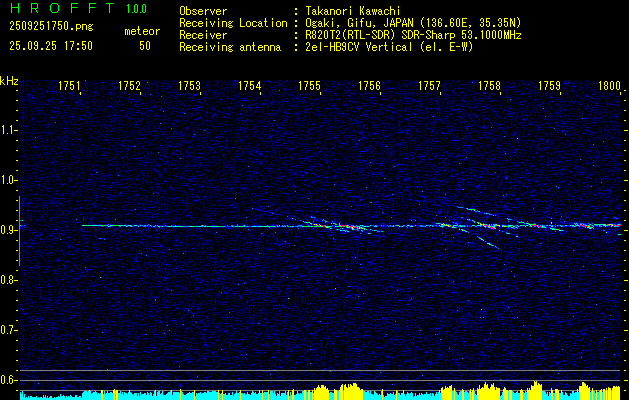Click the 1757 time marker
Image resolution: width=629 pixels, height=400 pixels.
[x=429, y=85]
